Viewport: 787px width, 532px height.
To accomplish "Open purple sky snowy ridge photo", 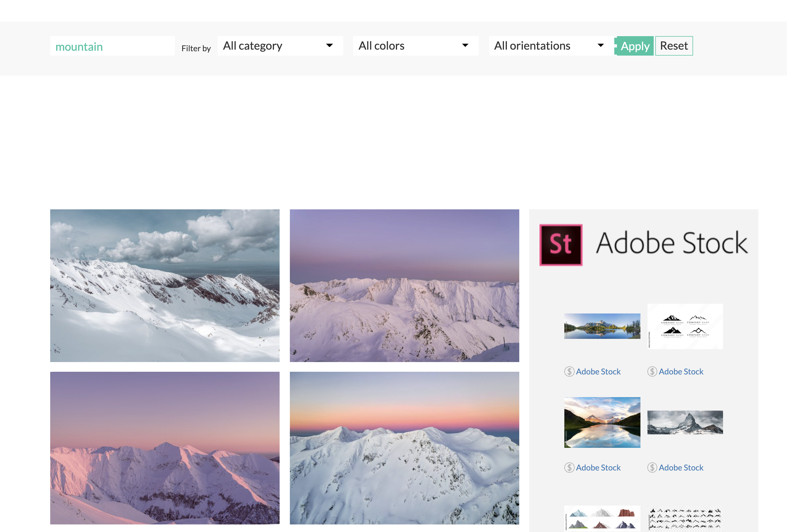I will pos(404,286).
